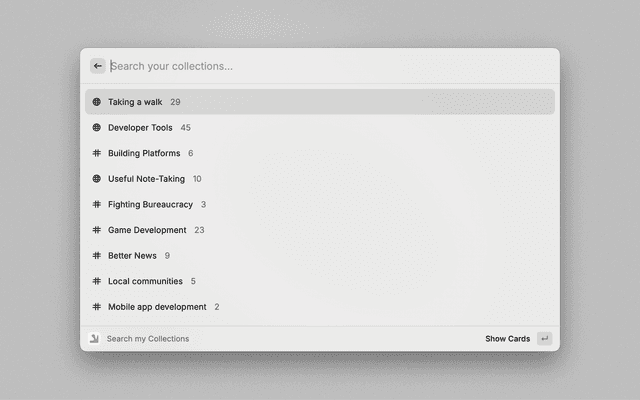The height and width of the screenshot is (400, 640).
Task: Choose the Mobile app development collection
Action: [157, 307]
